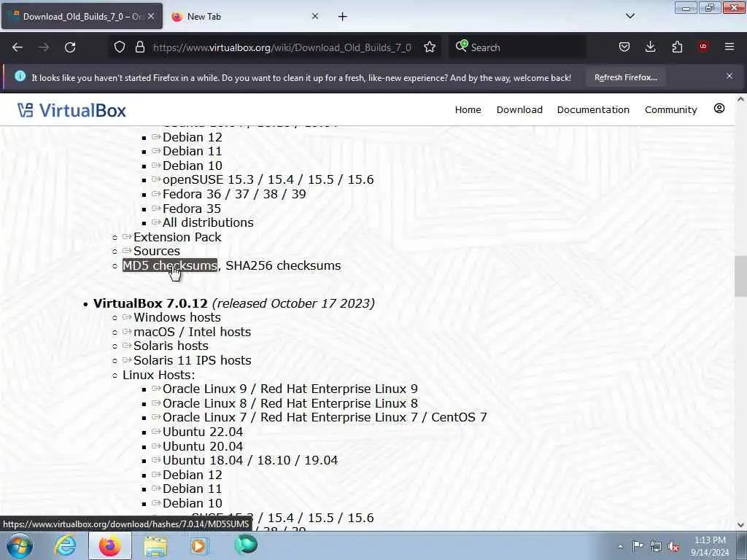The image size is (747, 560).
Task: Open macOS / Intel hosts link
Action: [192, 332]
